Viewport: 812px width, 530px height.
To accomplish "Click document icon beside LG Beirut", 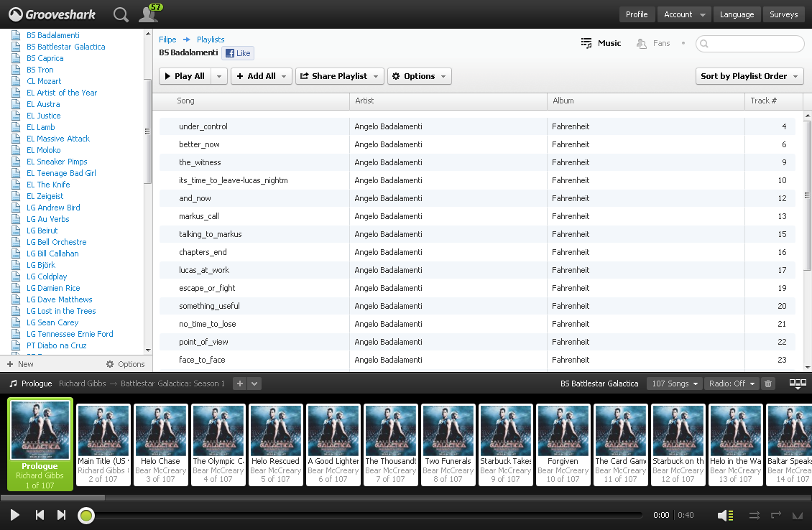I will click(16, 231).
